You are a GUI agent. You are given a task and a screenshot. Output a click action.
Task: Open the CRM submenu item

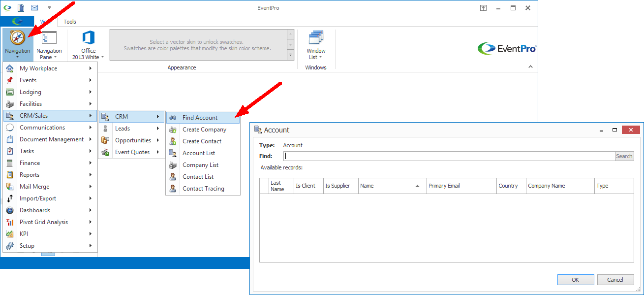pyautogui.click(x=131, y=117)
